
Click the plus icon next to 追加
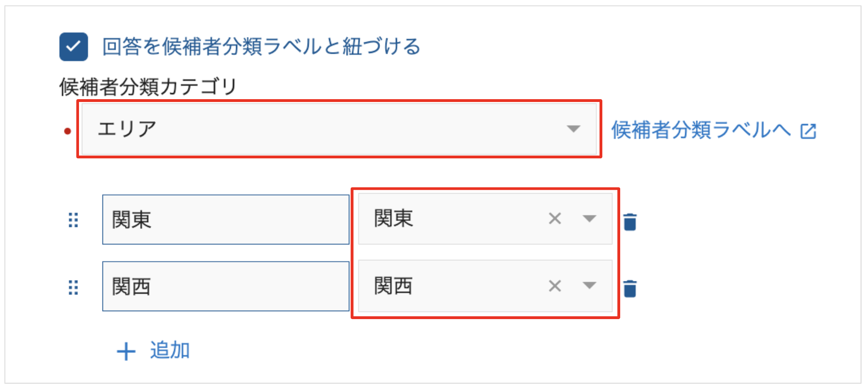pyautogui.click(x=126, y=352)
